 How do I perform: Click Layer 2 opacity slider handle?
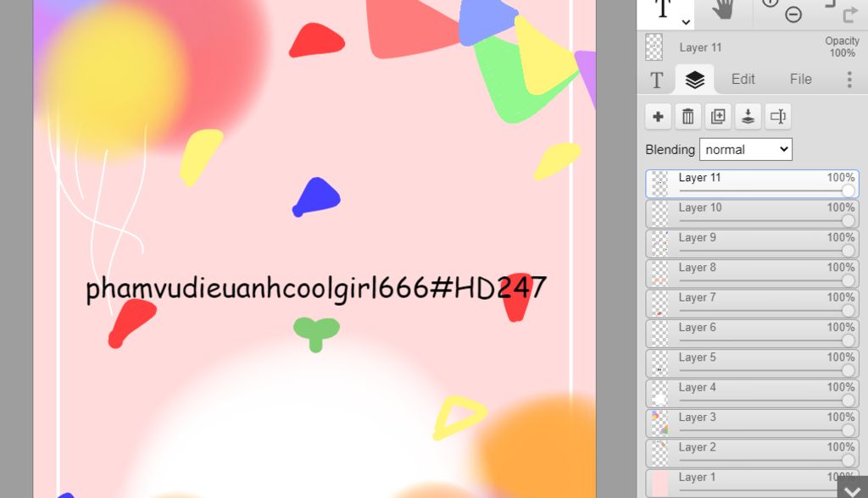[848, 460]
